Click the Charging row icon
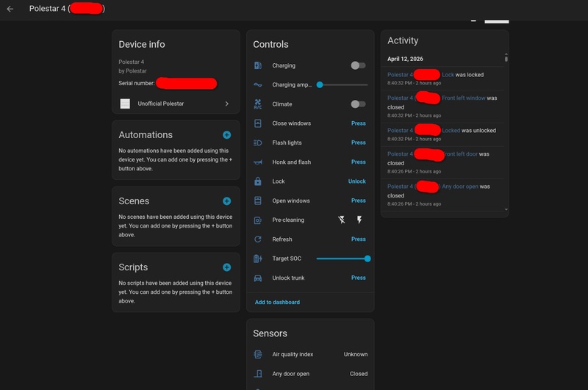The image size is (588, 390). [x=258, y=65]
